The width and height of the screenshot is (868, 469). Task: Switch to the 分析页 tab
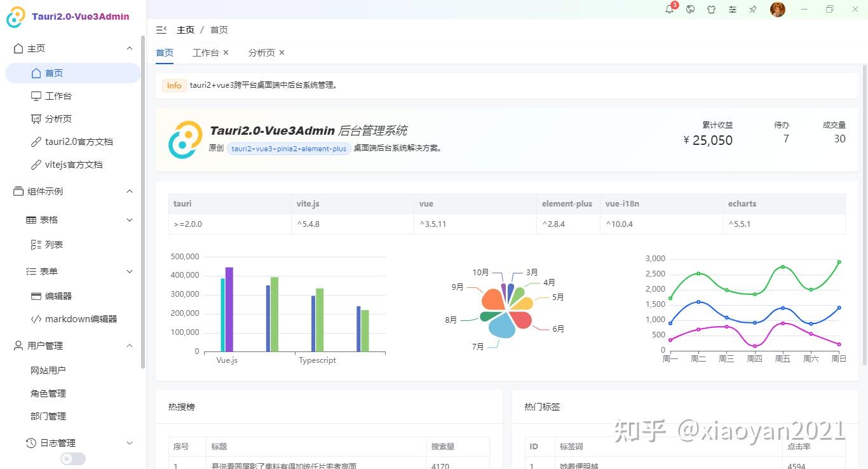(x=261, y=52)
